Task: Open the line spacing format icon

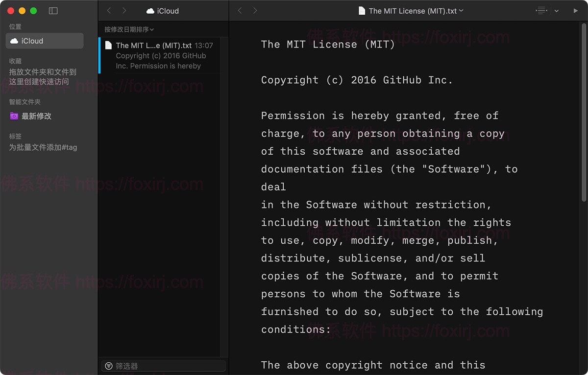Action: [x=541, y=10]
